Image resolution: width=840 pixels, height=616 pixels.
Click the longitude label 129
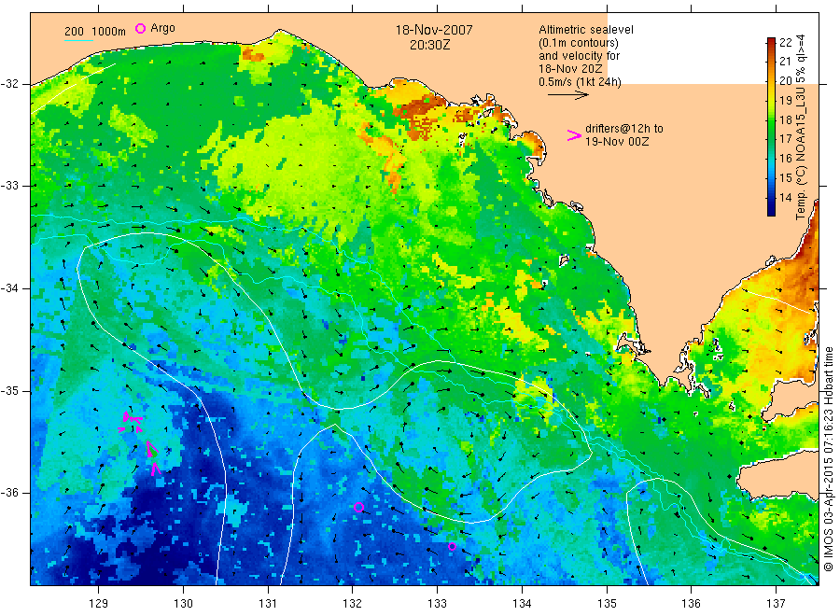99,604
